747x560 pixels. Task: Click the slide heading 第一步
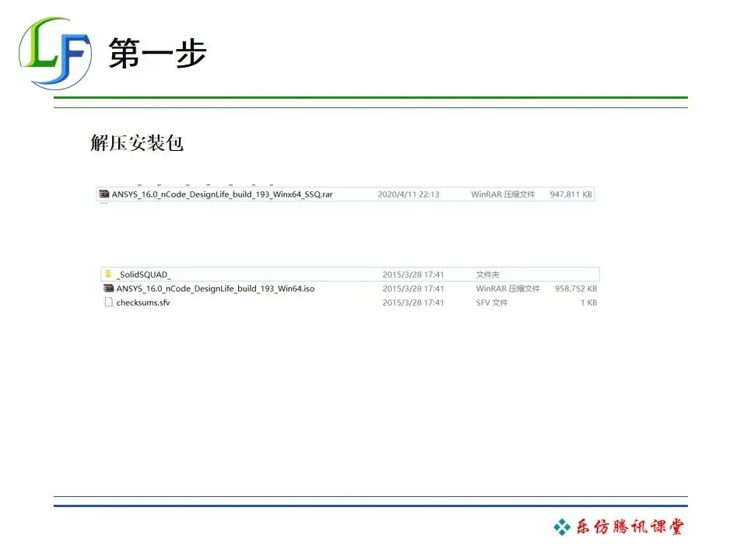click(x=158, y=53)
